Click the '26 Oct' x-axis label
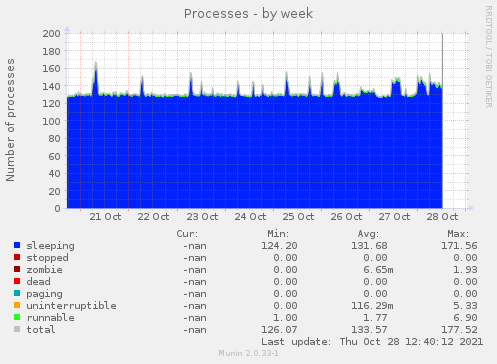This screenshot has height=364, width=497. tap(346, 217)
